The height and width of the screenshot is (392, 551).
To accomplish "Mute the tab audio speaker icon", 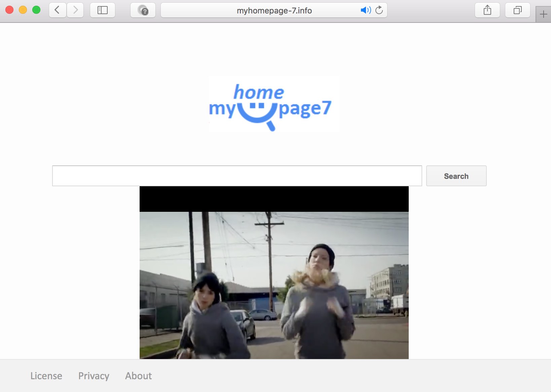I will [x=365, y=10].
